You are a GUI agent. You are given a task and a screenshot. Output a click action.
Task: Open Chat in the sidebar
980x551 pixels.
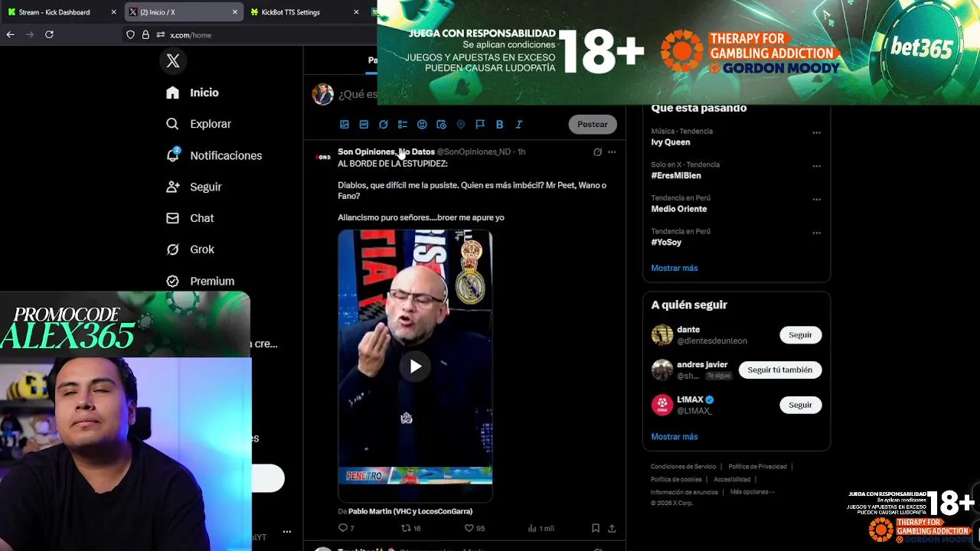tap(191, 218)
